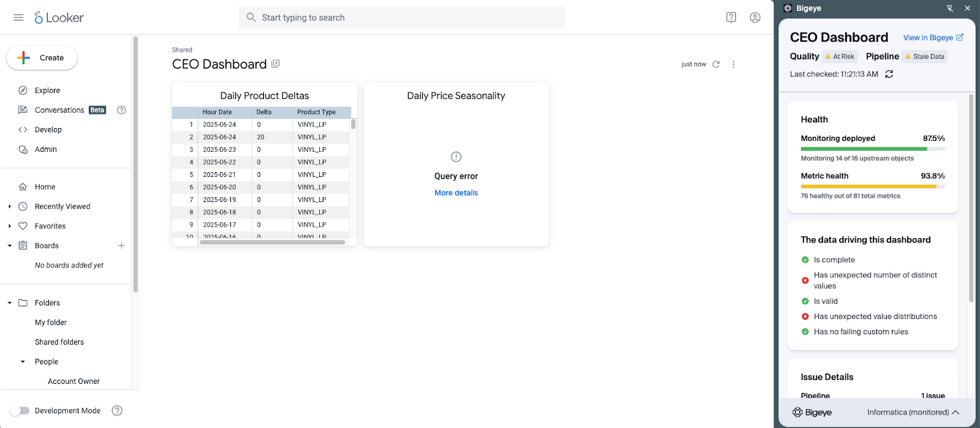Open the help icon in top bar

tap(731, 17)
